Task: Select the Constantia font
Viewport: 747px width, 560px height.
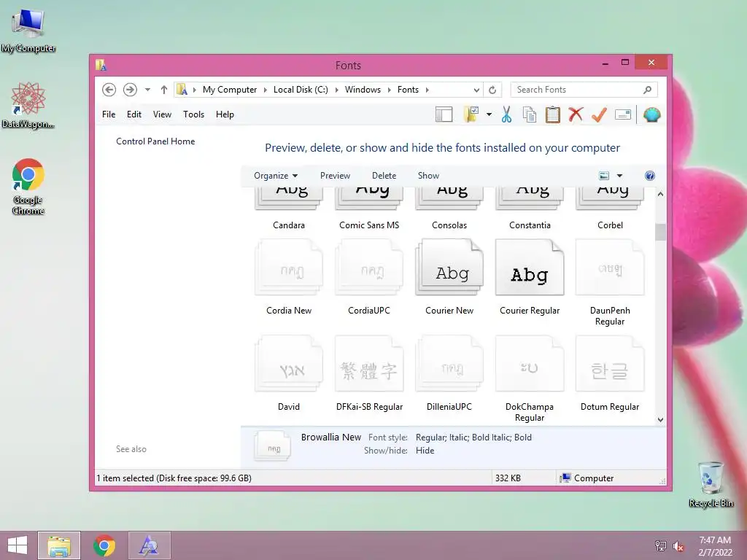Action: (530, 208)
